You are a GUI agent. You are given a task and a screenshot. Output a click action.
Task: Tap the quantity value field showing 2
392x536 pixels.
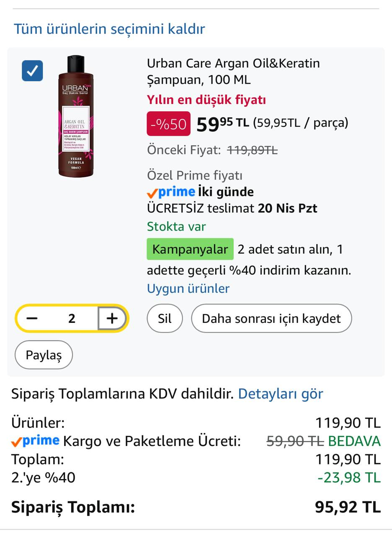[72, 319]
